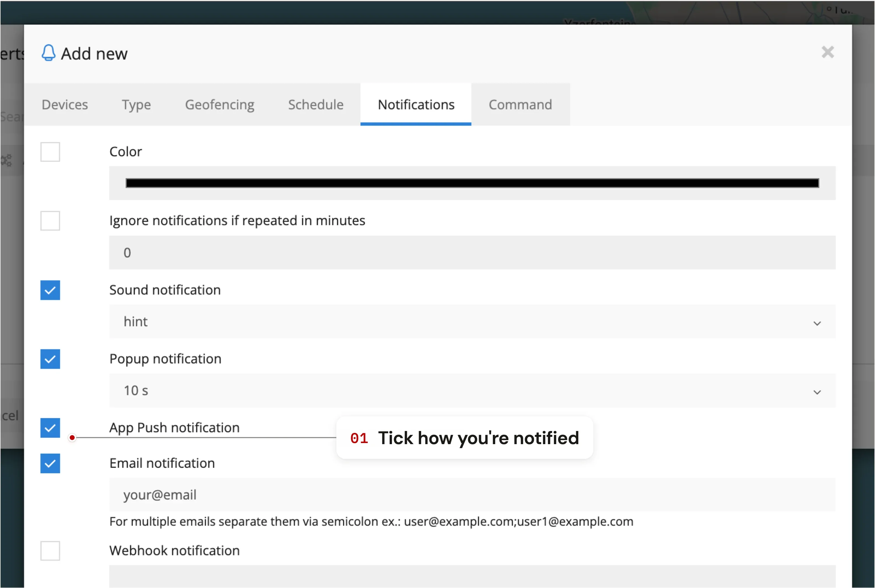This screenshot has height=588, width=875.
Task: Enable the Webhook notification checkbox
Action: (50, 551)
